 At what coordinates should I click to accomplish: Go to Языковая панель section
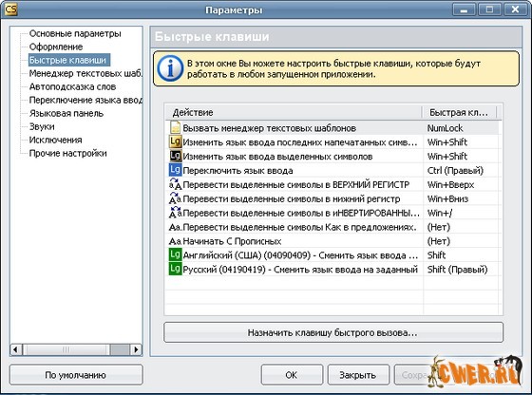(x=66, y=113)
